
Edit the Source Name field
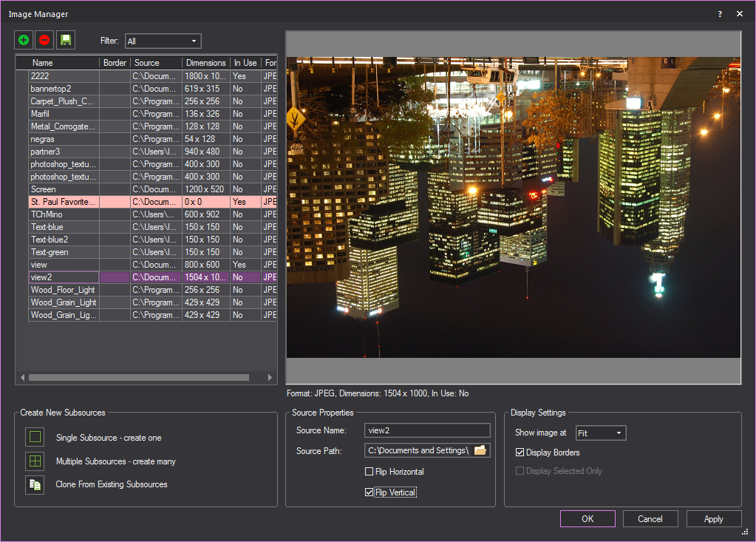click(x=427, y=430)
